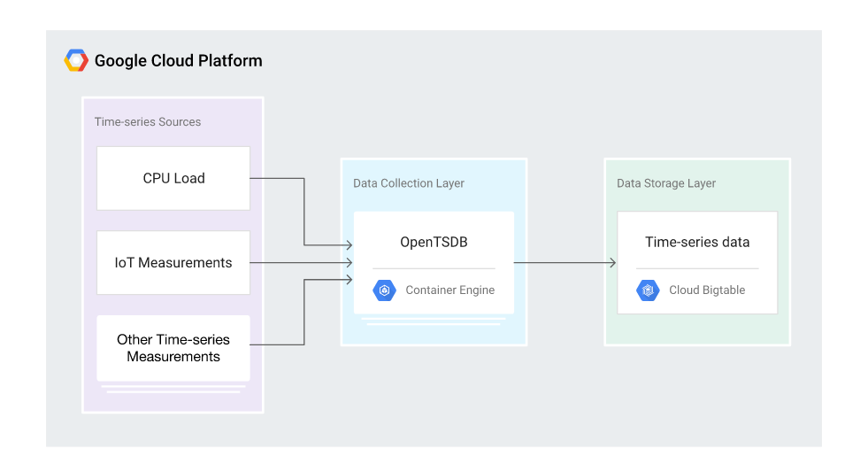Click the Data Collection Layer label
Viewport: 868px width, 472px height.
(x=409, y=183)
